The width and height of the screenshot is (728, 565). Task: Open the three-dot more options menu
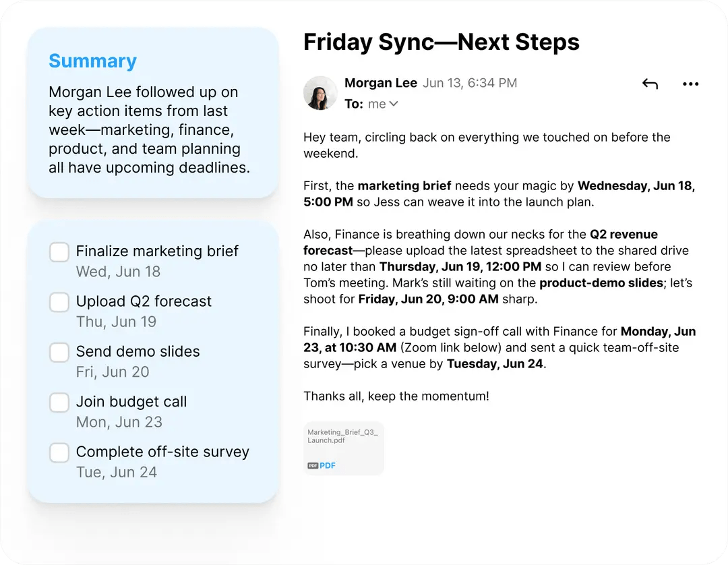[690, 84]
